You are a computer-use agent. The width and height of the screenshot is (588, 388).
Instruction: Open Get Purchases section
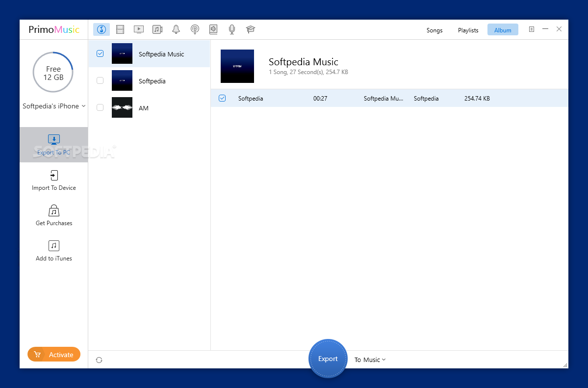[53, 216]
